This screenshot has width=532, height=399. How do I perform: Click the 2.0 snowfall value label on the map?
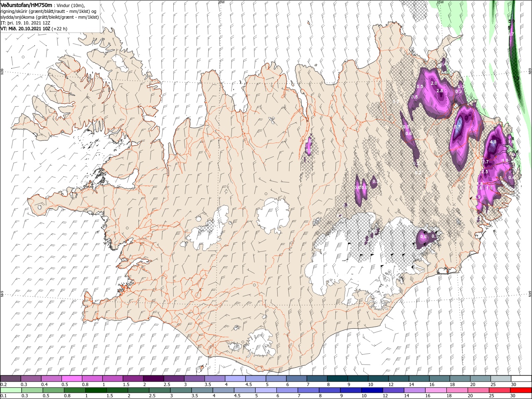pos(434,83)
